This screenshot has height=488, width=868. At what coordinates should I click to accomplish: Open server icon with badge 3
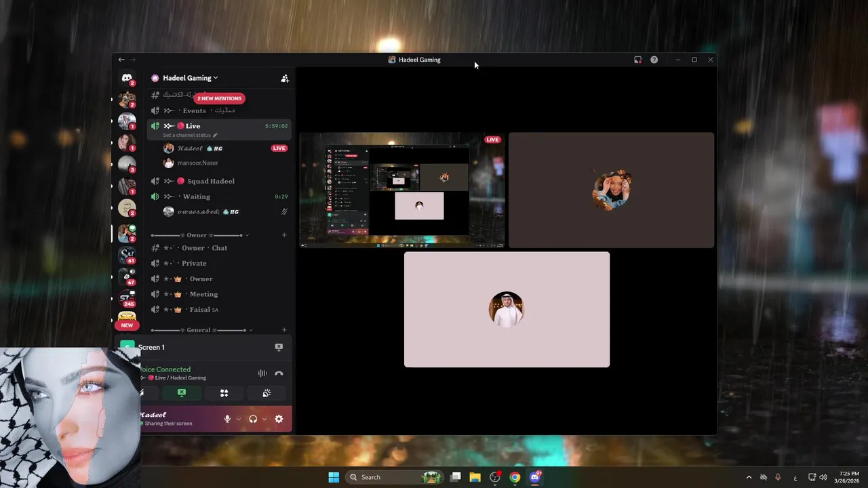click(x=127, y=164)
